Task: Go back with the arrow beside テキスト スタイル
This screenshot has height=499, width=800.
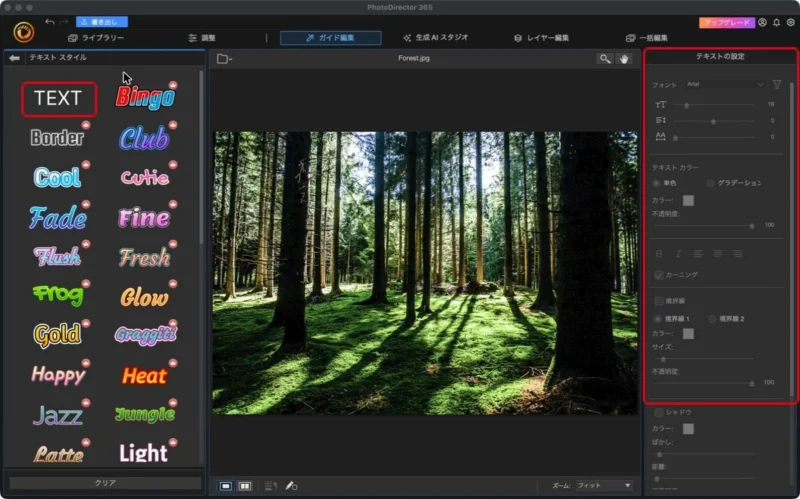Action: click(14, 58)
